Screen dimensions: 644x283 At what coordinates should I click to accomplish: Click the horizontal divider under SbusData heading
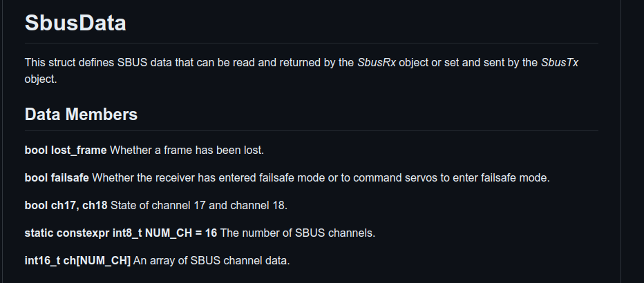pyautogui.click(x=311, y=43)
